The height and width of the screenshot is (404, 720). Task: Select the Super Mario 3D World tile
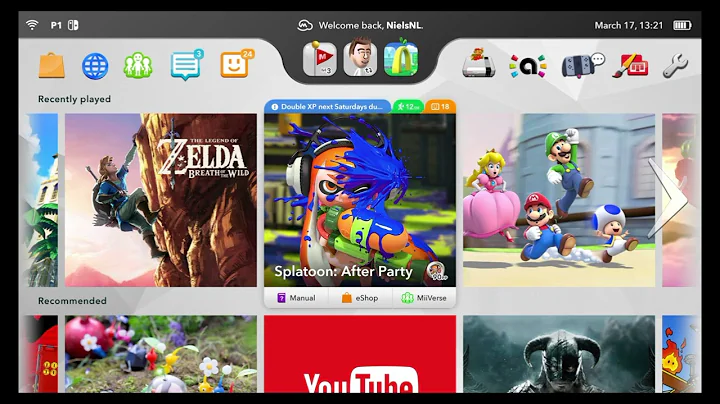coord(559,200)
